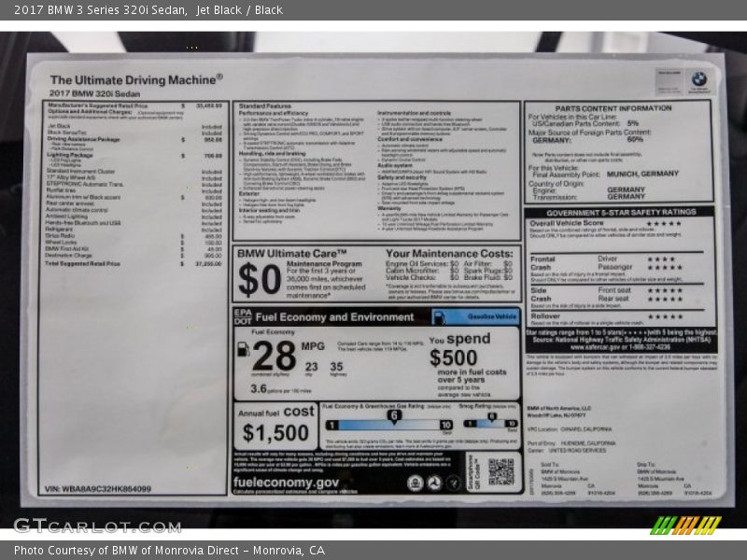747x560 pixels.
Task: Click 'The Ultimate Driving Machine' heading
Action: 136,80
